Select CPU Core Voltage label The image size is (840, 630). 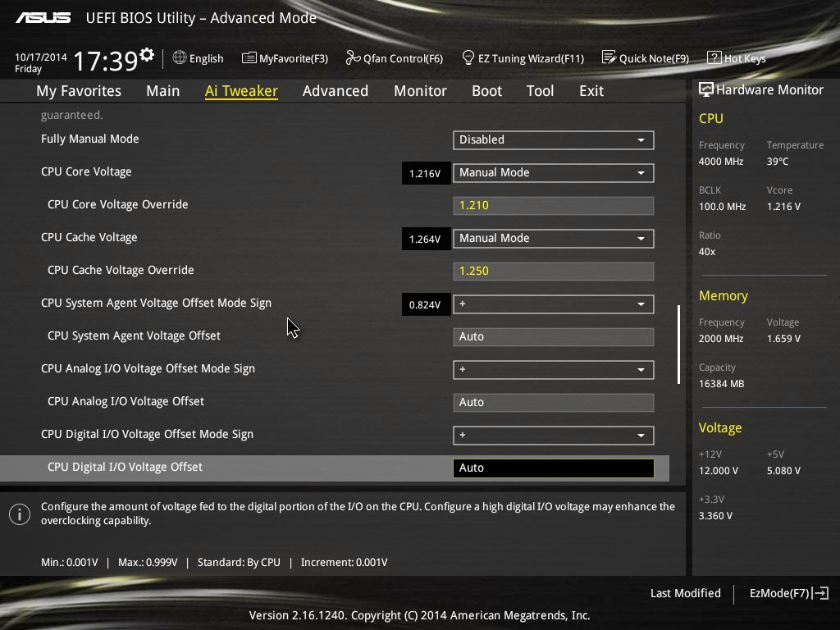[x=86, y=171]
